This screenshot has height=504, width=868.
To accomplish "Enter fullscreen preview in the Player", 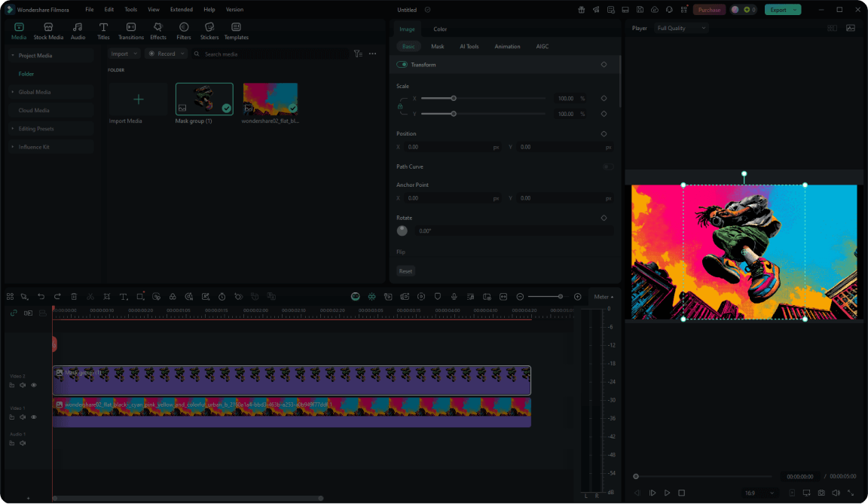I will pos(851,493).
